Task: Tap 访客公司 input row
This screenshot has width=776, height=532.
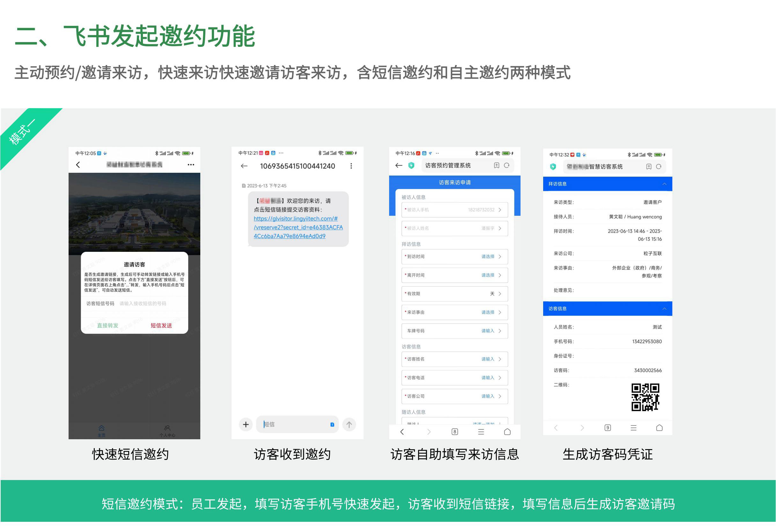Action: click(x=455, y=396)
